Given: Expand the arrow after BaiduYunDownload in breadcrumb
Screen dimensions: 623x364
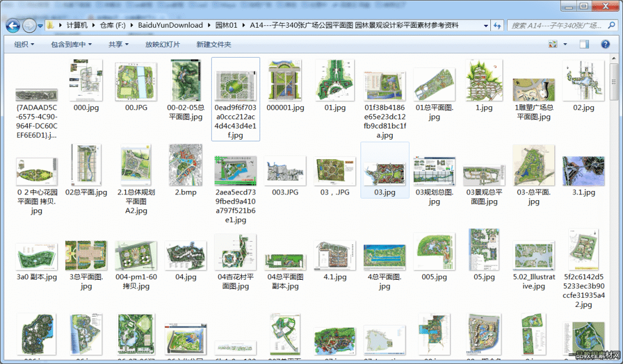Looking at the screenshot, I should pyautogui.click(x=209, y=25).
